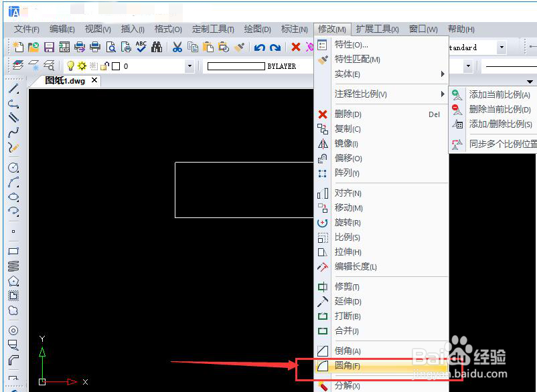
Task: Choose 打断(B) break menu item
Action: coord(381,316)
